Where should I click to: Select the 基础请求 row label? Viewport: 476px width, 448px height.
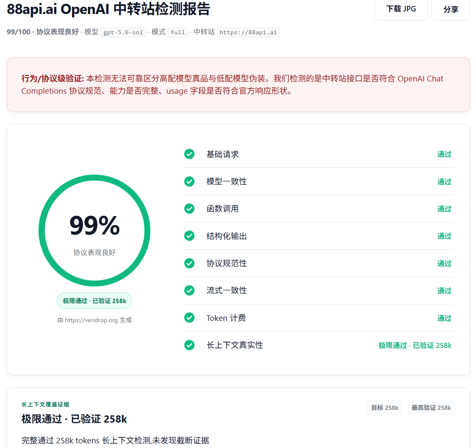tap(222, 154)
